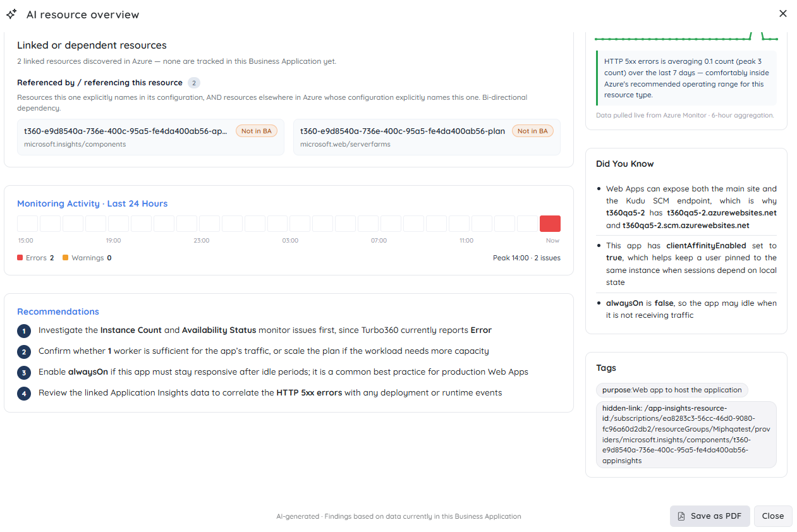The height and width of the screenshot is (532, 797).
Task: Close the AI resource overview dialog with X
Action: 783,13
